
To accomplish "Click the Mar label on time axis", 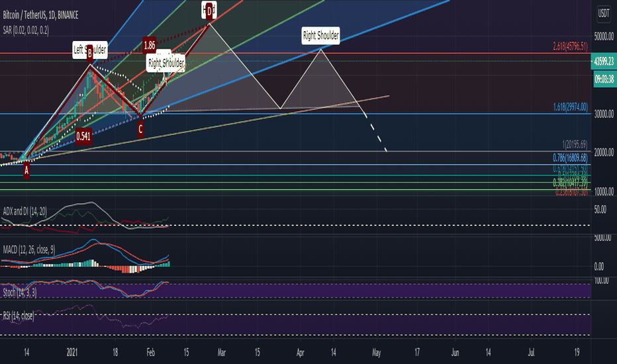I will pos(222,352).
